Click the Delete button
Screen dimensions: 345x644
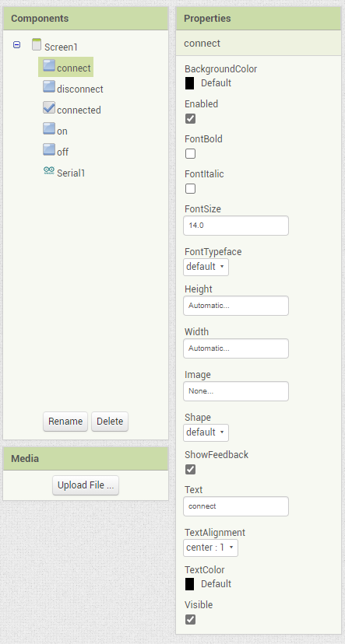click(110, 422)
